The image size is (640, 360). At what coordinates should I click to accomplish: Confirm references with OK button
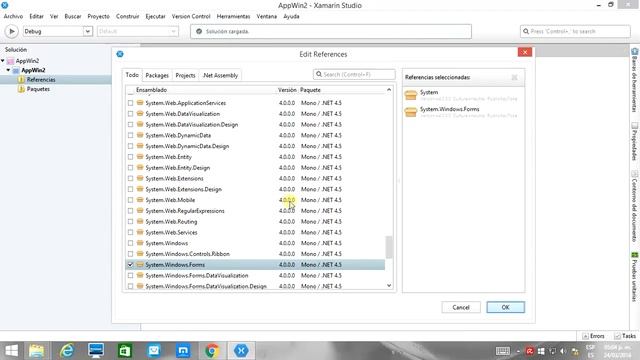pyautogui.click(x=505, y=307)
